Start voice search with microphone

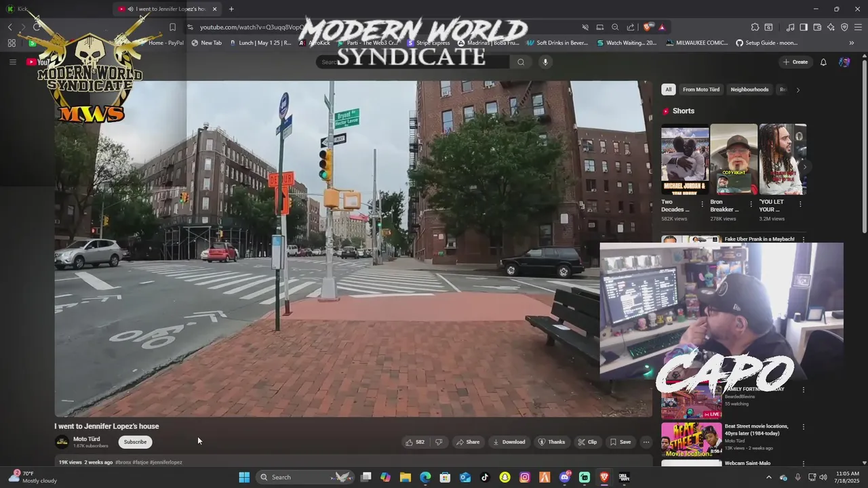point(545,62)
